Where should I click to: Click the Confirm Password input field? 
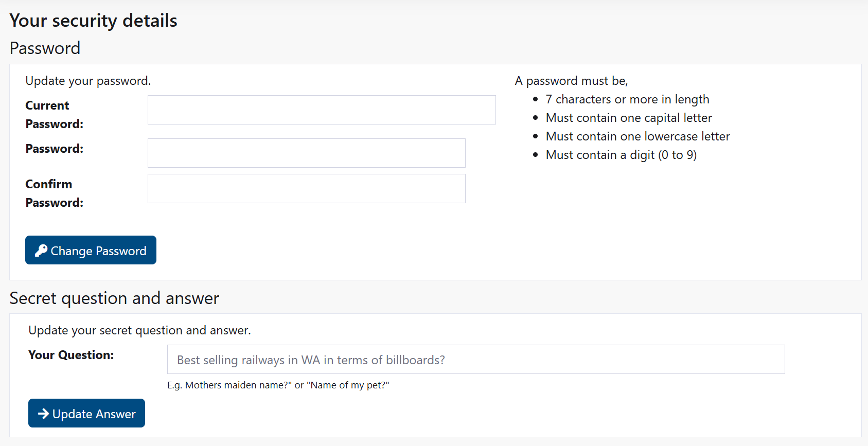(x=306, y=188)
